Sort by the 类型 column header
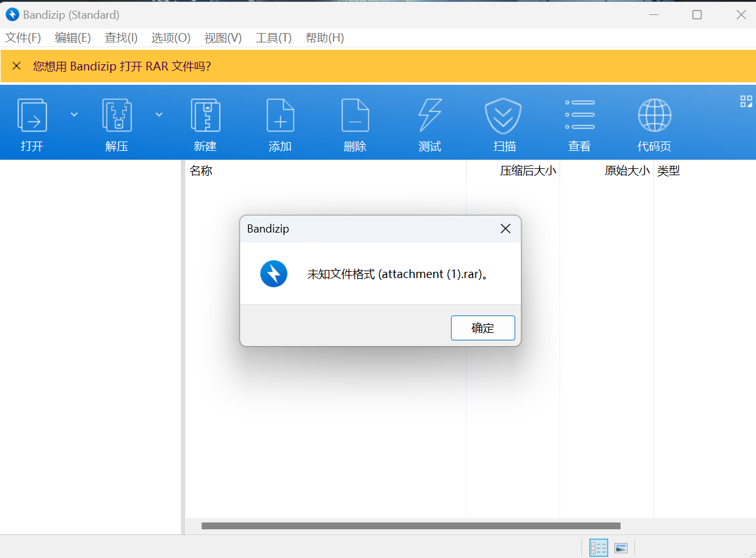The height and width of the screenshot is (558, 756). point(704,170)
